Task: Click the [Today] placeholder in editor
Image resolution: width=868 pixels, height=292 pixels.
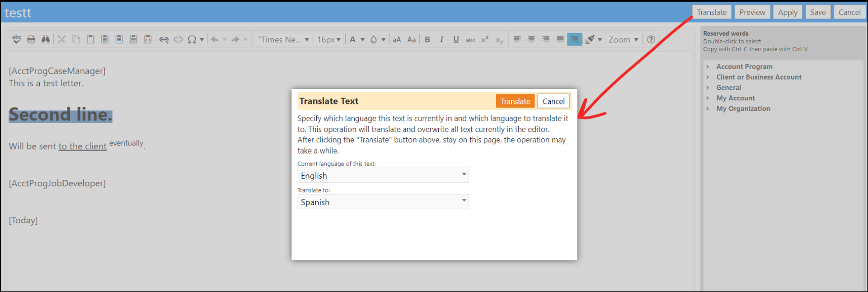Action: 23,221
